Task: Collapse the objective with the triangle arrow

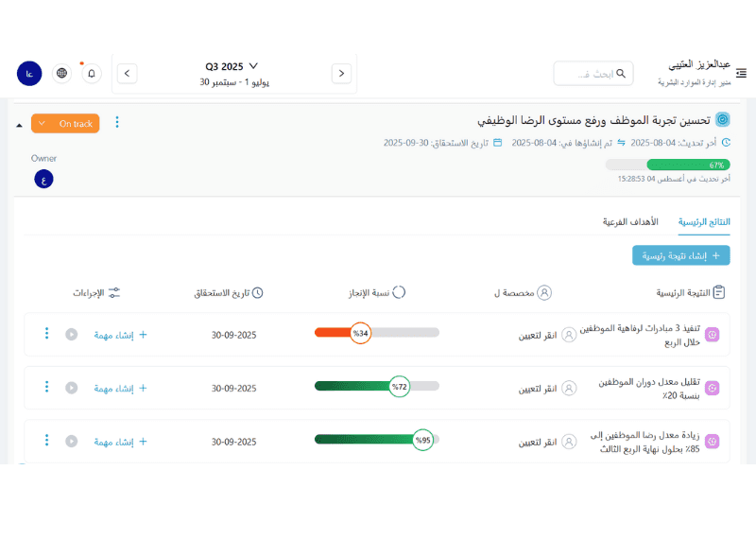Action: tap(19, 125)
